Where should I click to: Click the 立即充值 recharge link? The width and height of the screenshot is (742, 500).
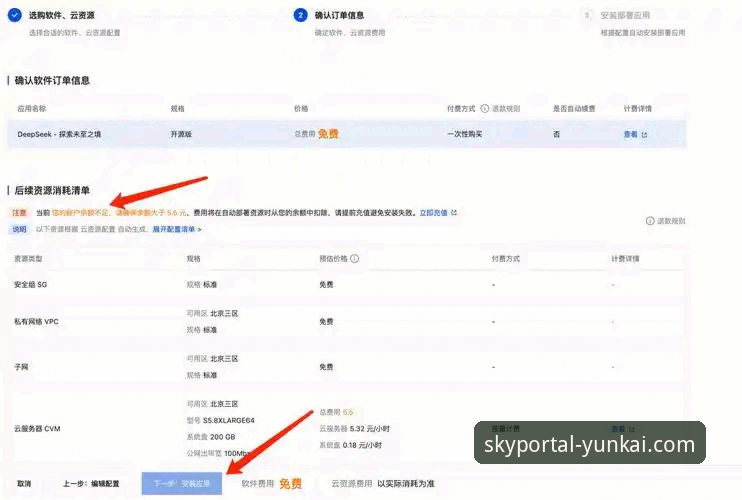tap(438, 213)
